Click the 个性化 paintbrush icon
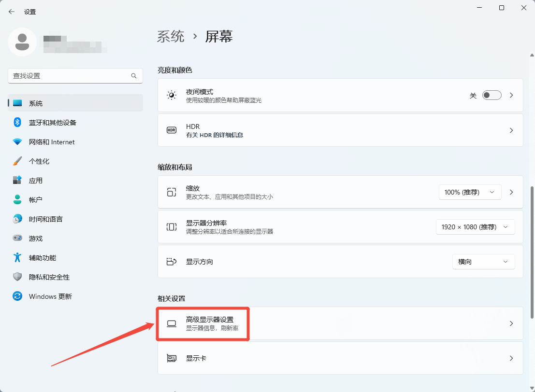The height and width of the screenshot is (392, 535). pyautogui.click(x=17, y=161)
